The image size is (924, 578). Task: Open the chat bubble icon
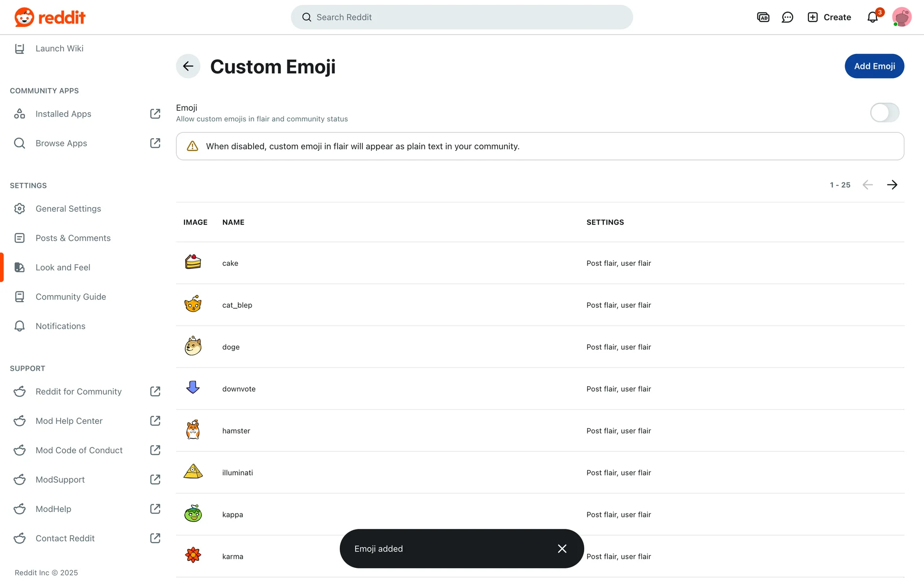[x=787, y=17]
